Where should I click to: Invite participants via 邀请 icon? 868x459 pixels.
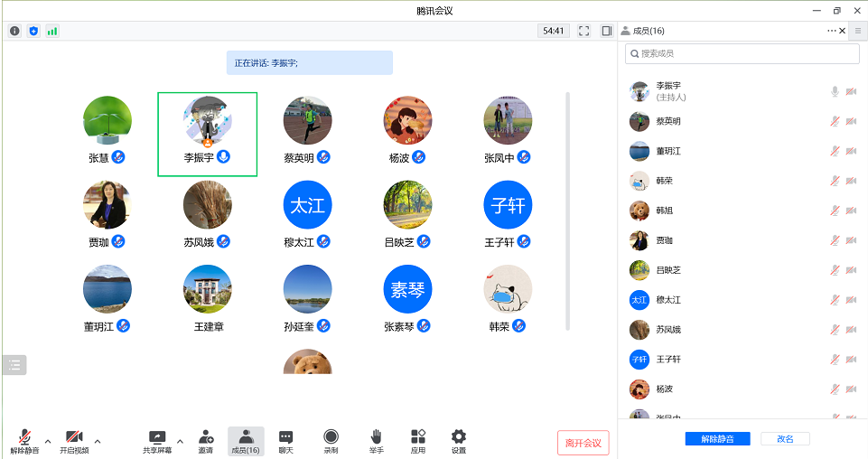point(206,441)
